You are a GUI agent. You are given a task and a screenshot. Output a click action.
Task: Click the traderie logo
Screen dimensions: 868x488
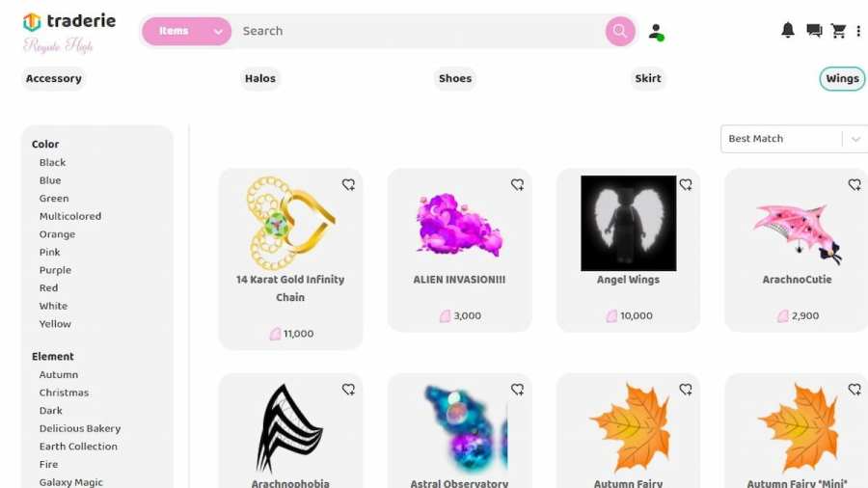(x=69, y=22)
